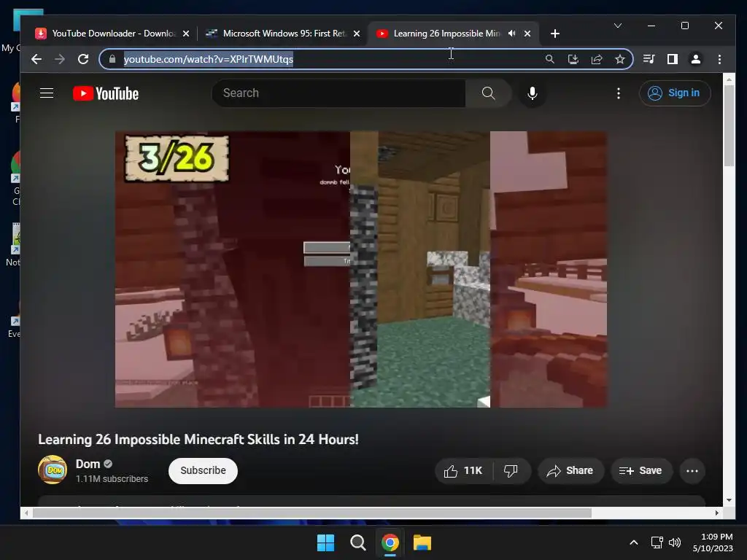Click the vertical page scrollbar thumb
The image size is (747, 560).
(729, 126)
